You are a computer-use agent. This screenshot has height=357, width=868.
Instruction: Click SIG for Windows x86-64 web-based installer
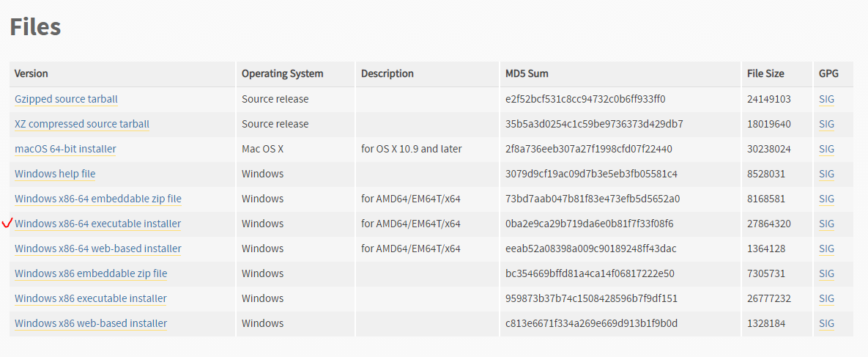tap(826, 249)
